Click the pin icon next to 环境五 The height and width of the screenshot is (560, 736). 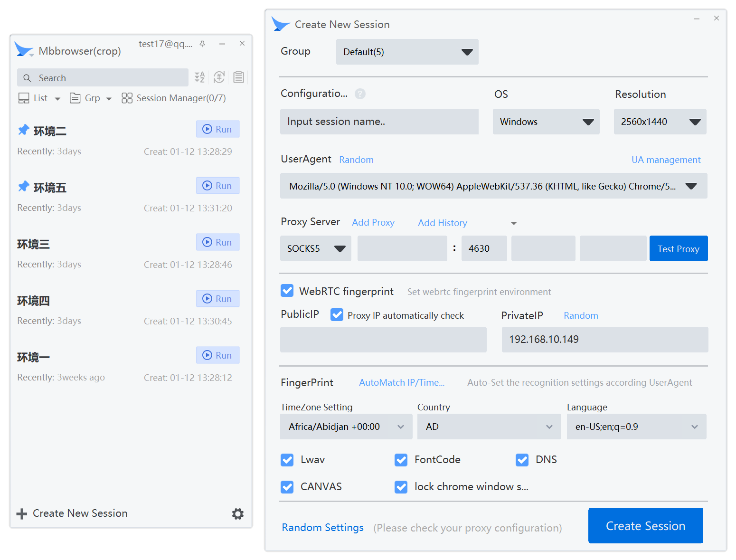click(23, 186)
